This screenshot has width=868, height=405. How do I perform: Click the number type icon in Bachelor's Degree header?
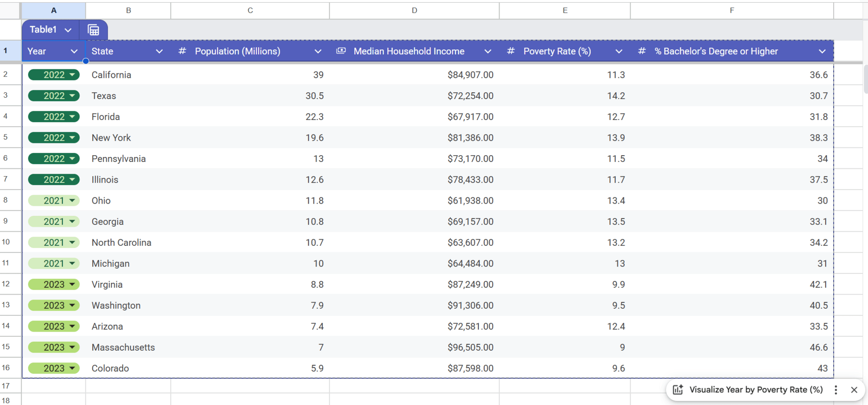[x=642, y=51]
